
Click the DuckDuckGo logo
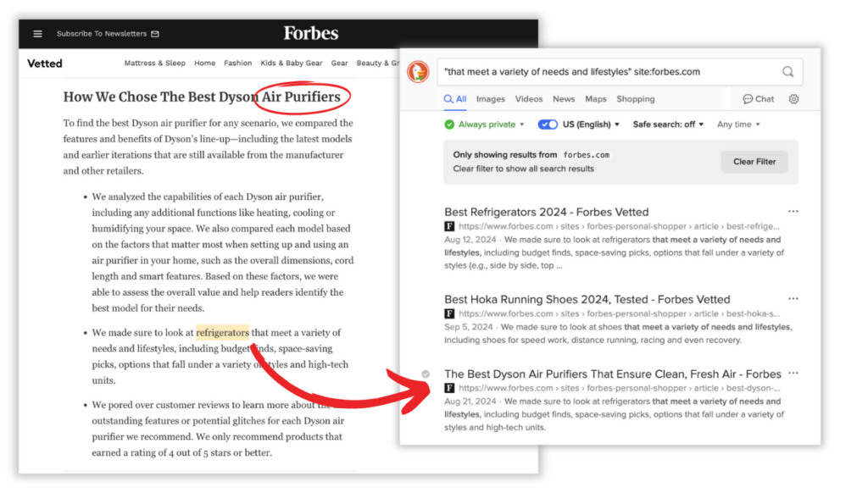417,72
